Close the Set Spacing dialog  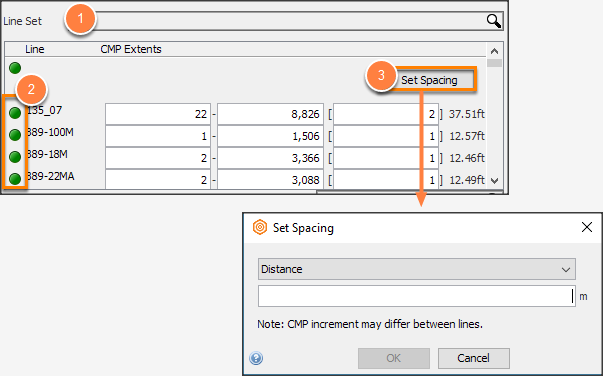click(587, 227)
